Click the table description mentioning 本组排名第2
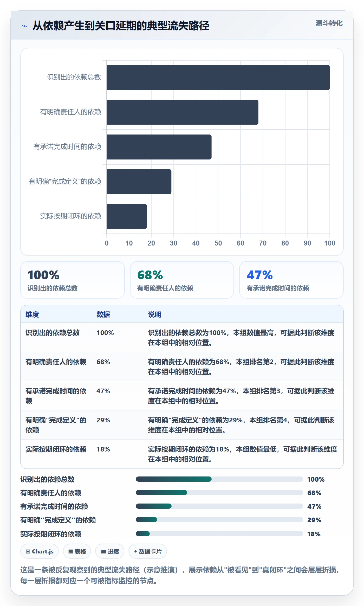 pyautogui.click(x=241, y=367)
